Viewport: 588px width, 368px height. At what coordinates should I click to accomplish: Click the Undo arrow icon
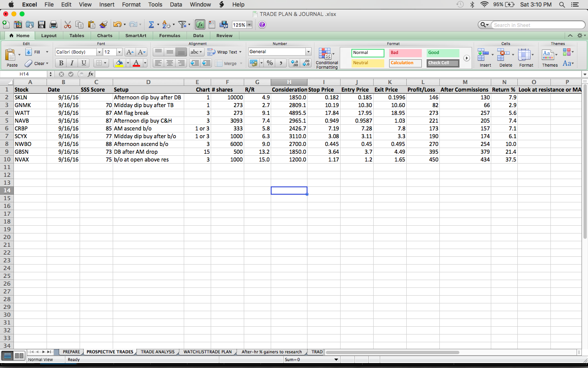(117, 25)
